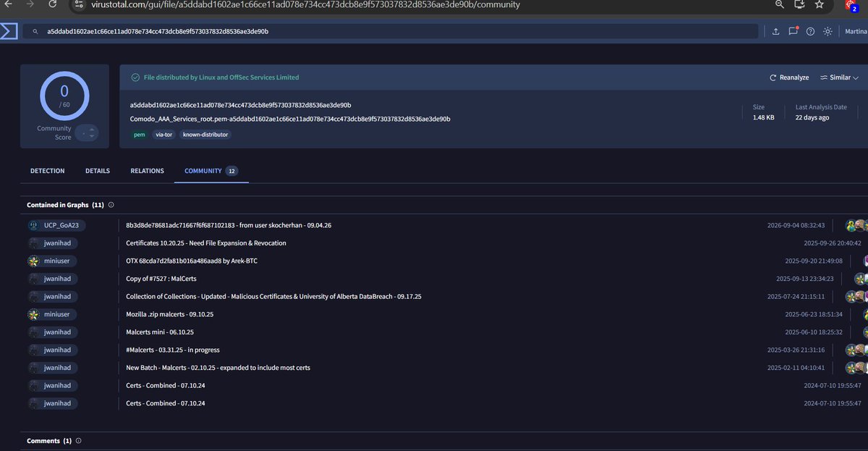Open jwanihad badge on Copy of #7527 row

point(54,279)
